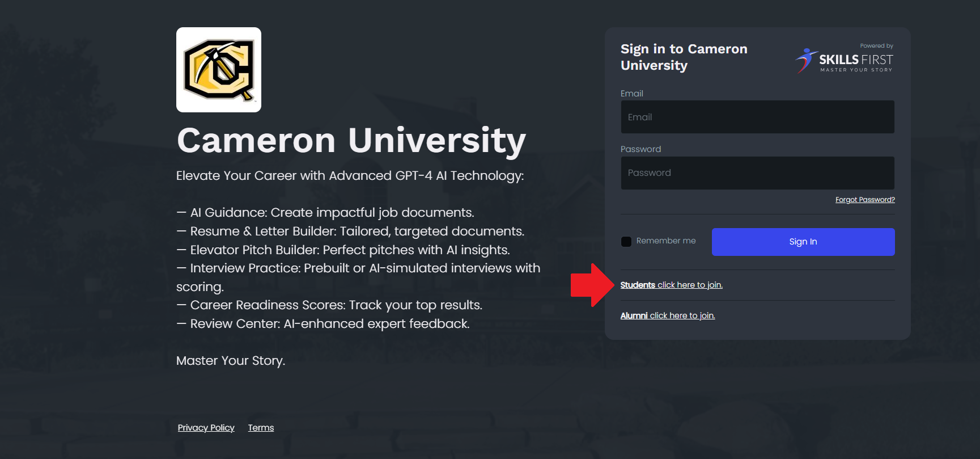Click the "Sign in to Cameron University" title
The width and height of the screenshot is (980, 459).
point(684,57)
